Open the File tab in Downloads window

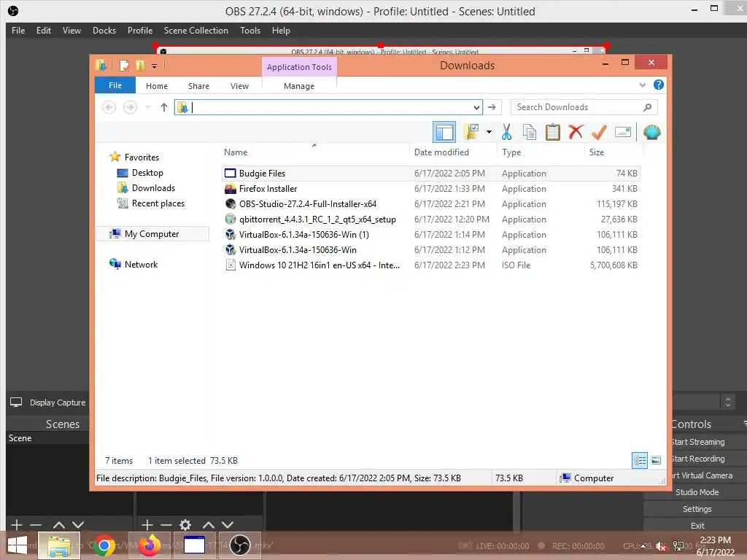pyautogui.click(x=115, y=85)
